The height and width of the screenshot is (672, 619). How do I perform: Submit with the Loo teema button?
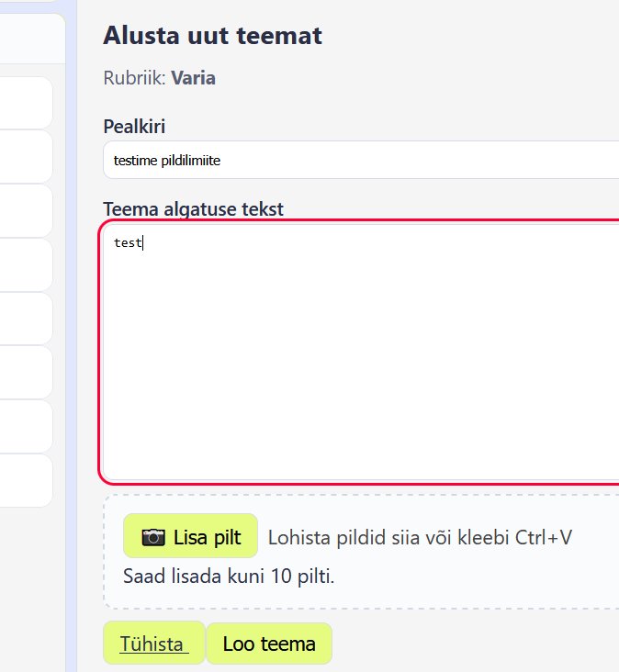tap(269, 644)
